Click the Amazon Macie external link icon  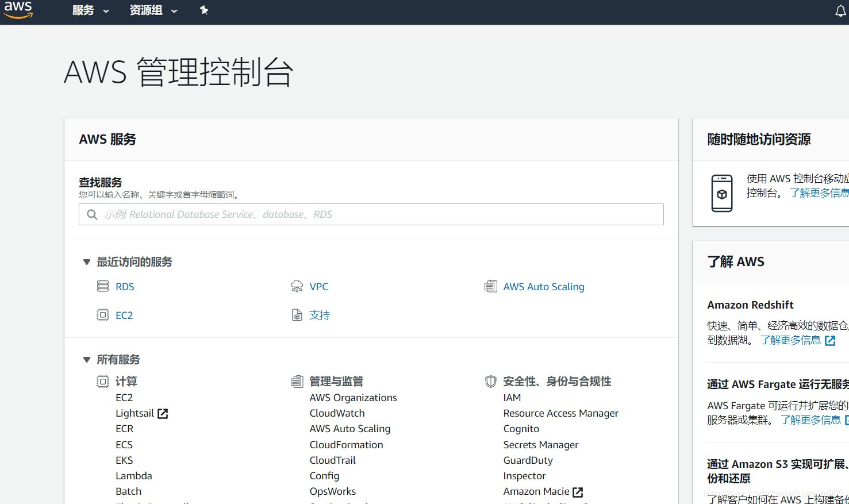(x=578, y=492)
